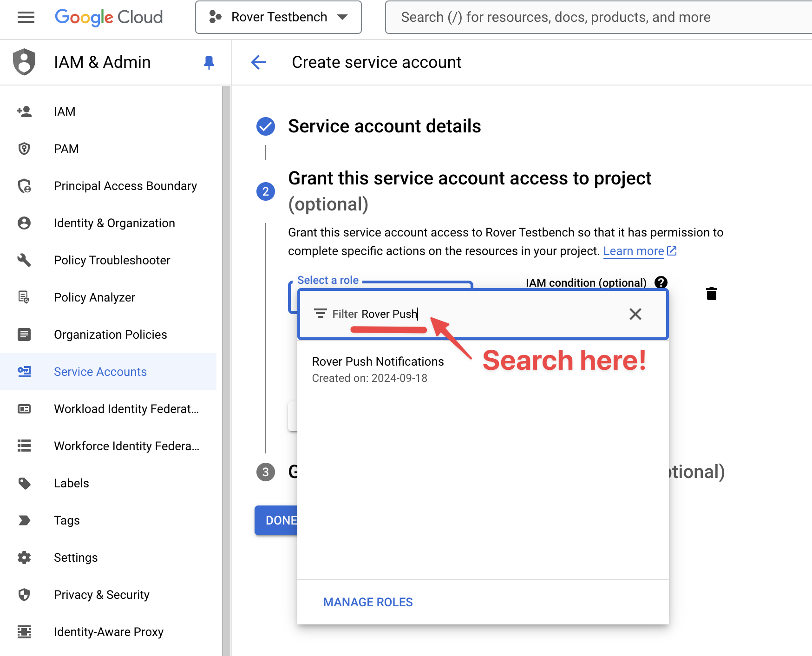This screenshot has width=812, height=656.
Task: Click the completed Service account details checkmark
Action: click(x=266, y=126)
